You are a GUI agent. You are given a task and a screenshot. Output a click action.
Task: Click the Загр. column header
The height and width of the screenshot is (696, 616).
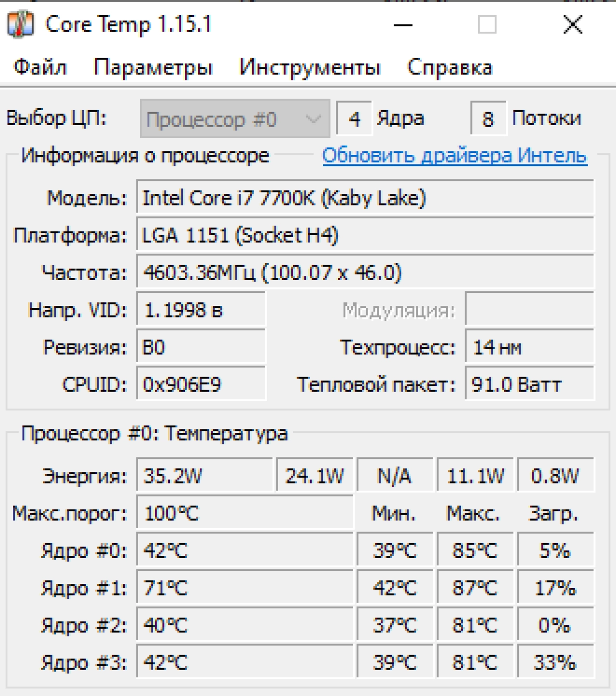pos(553,514)
